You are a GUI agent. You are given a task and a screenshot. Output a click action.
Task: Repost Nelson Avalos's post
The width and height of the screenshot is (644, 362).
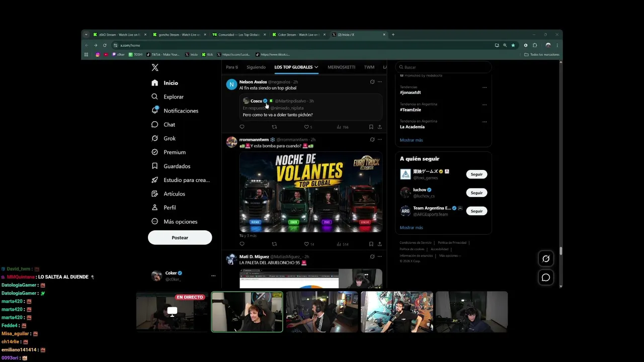point(274,127)
